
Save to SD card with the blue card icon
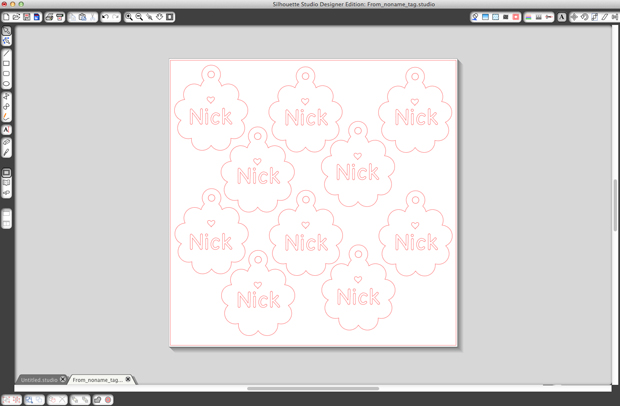point(37,17)
